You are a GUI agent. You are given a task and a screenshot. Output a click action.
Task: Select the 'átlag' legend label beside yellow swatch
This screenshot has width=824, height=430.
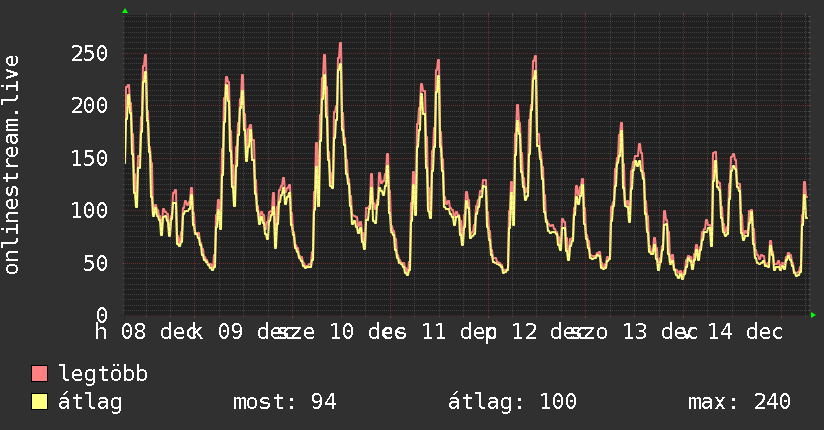tap(90, 402)
